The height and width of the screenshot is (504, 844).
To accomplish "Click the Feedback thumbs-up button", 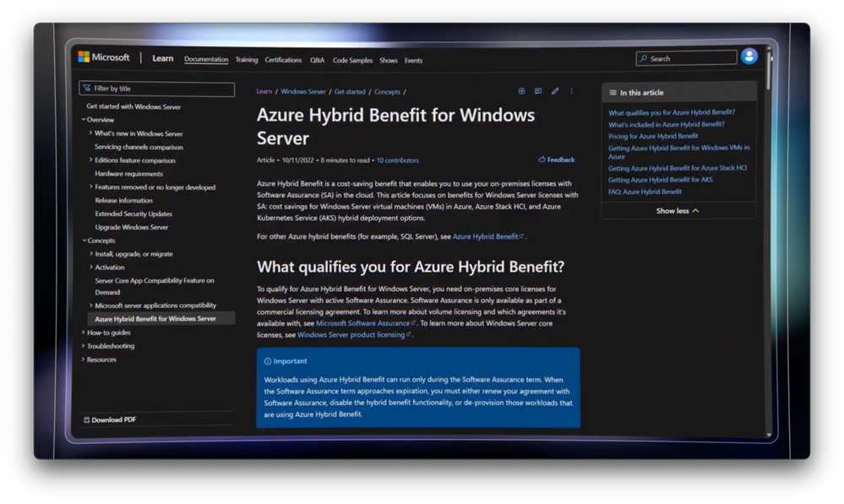I will 557,160.
